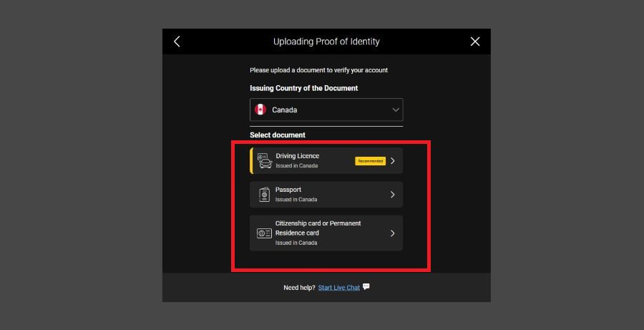The image size is (644, 330).
Task: Click the chevron on Citizenship card row
Action: (x=393, y=233)
